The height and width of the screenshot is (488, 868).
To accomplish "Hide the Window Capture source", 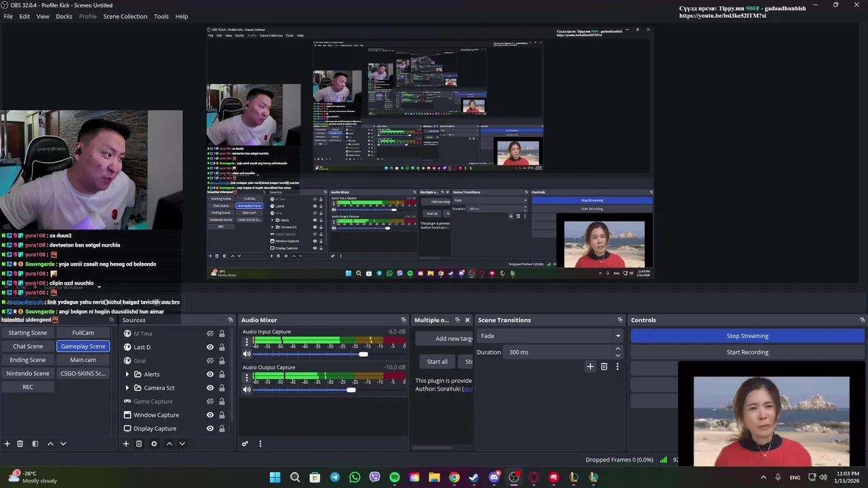I will pyautogui.click(x=210, y=415).
